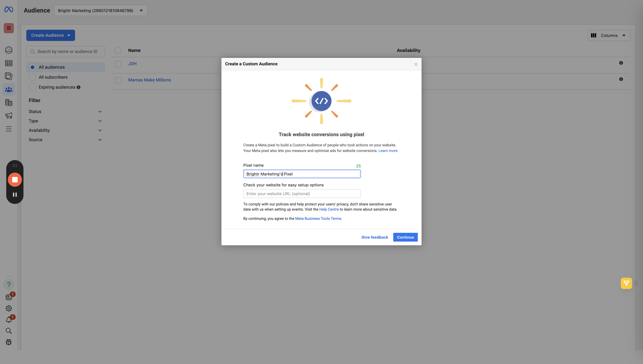This screenshot has height=364, width=643.
Task: Click the info icon beside Expiring audiences
Action: [x=78, y=87]
